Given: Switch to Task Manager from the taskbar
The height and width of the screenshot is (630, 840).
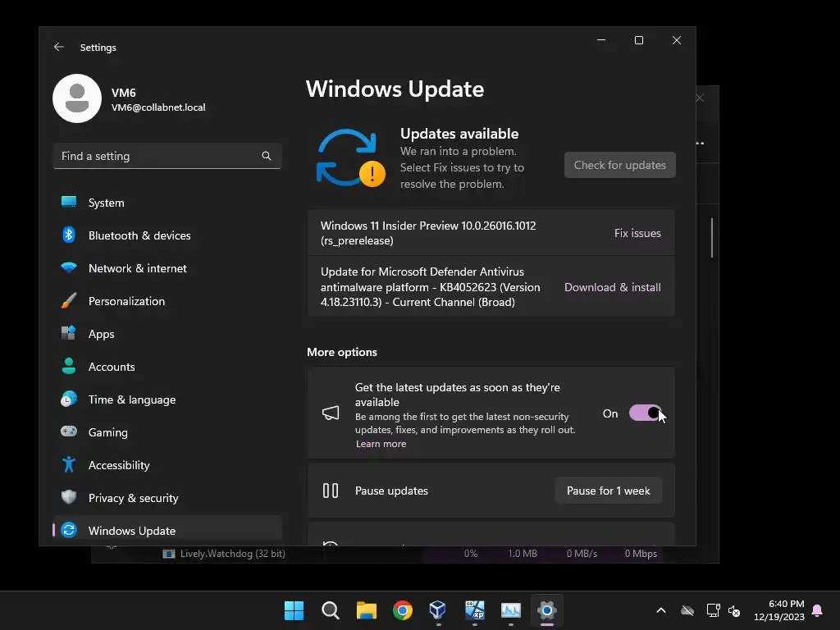Looking at the screenshot, I should click(x=510, y=610).
